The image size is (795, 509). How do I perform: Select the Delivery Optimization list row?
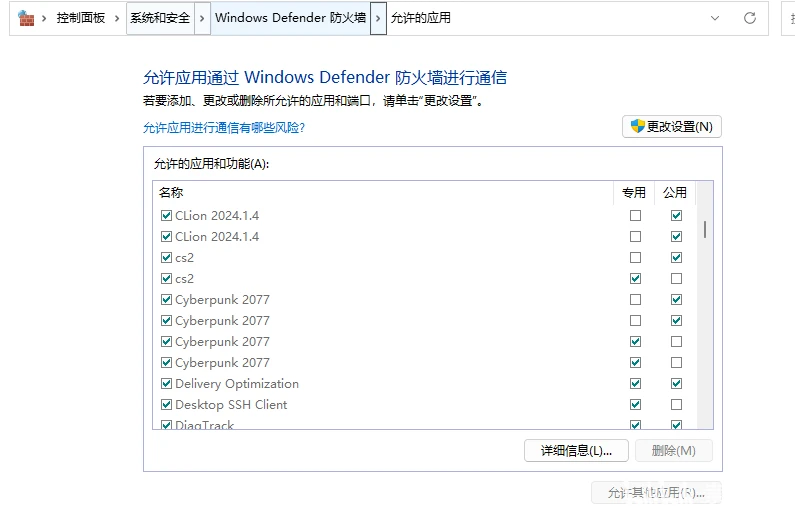(424, 383)
